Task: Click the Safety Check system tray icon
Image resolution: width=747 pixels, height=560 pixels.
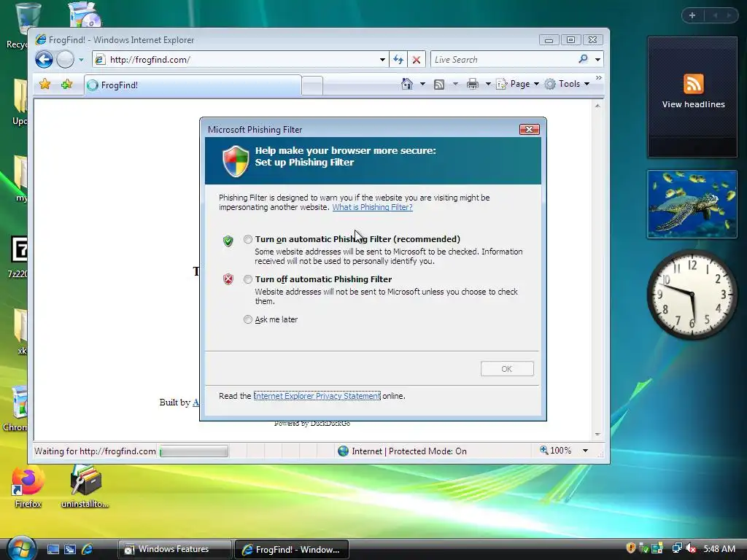Action: click(x=644, y=548)
